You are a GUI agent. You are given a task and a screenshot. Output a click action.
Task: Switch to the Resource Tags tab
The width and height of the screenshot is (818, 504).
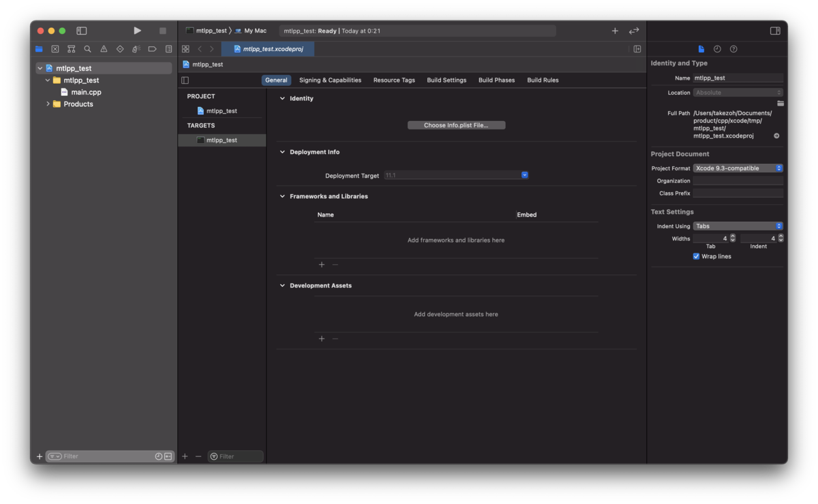tap(394, 80)
